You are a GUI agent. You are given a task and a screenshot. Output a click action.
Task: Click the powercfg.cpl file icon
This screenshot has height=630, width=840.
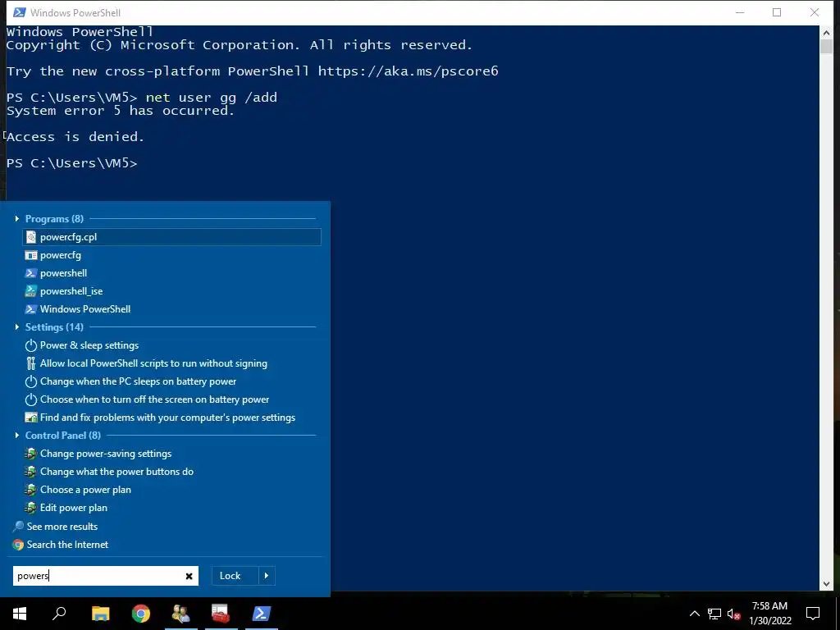click(31, 237)
